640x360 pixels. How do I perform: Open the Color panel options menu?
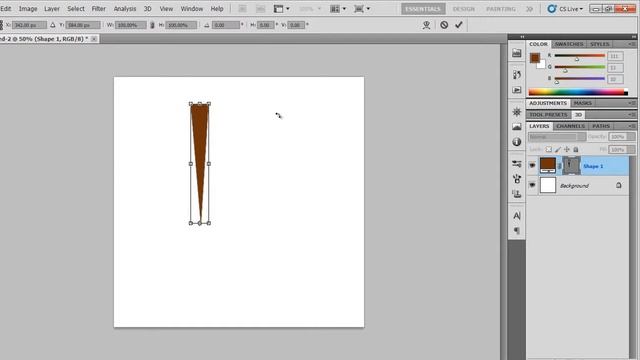pyautogui.click(x=632, y=44)
